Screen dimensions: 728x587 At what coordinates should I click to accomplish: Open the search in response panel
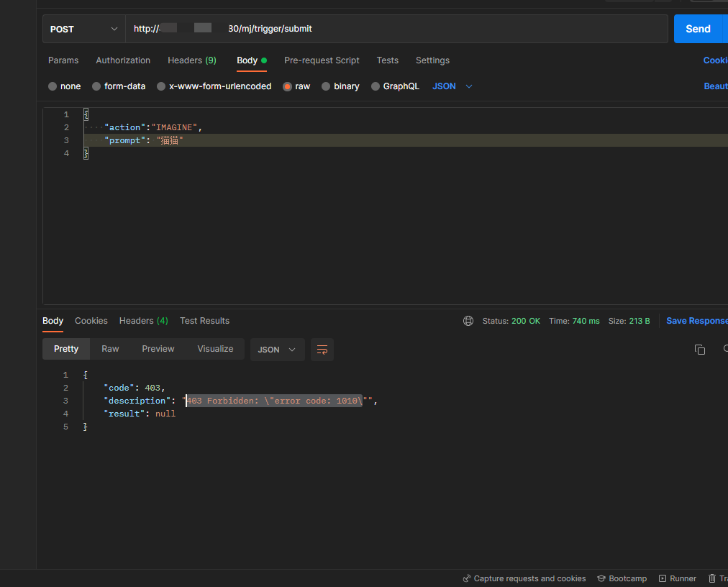725,349
